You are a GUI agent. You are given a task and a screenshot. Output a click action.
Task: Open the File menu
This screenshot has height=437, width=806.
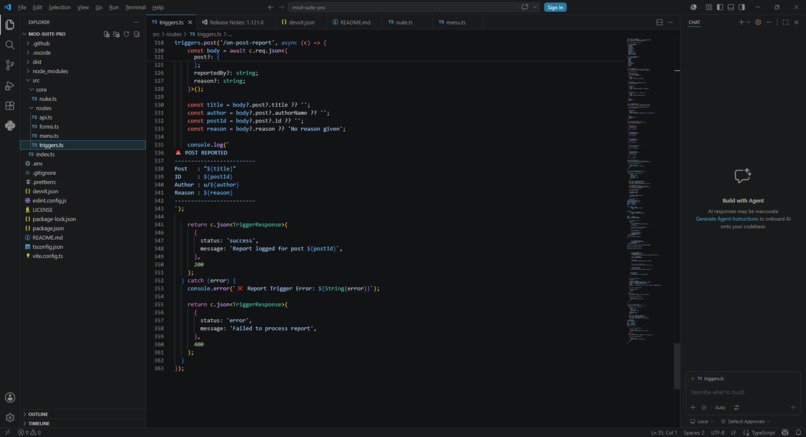tap(22, 7)
